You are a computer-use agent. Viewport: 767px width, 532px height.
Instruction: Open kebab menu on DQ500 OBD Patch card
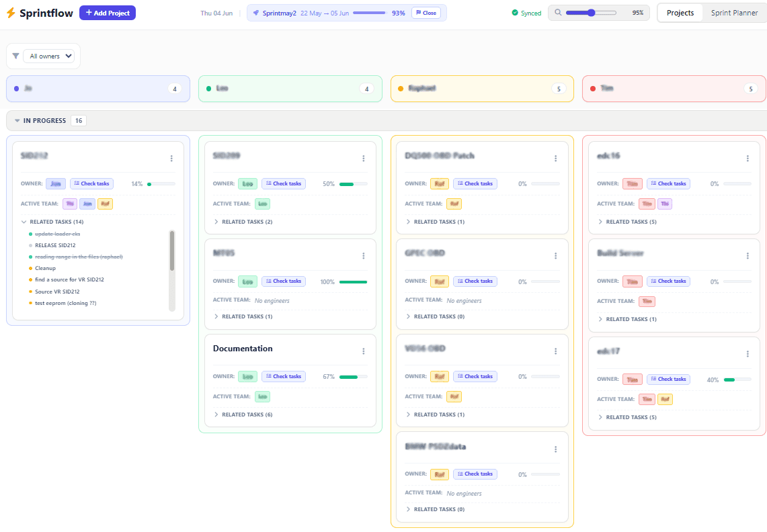coord(556,159)
